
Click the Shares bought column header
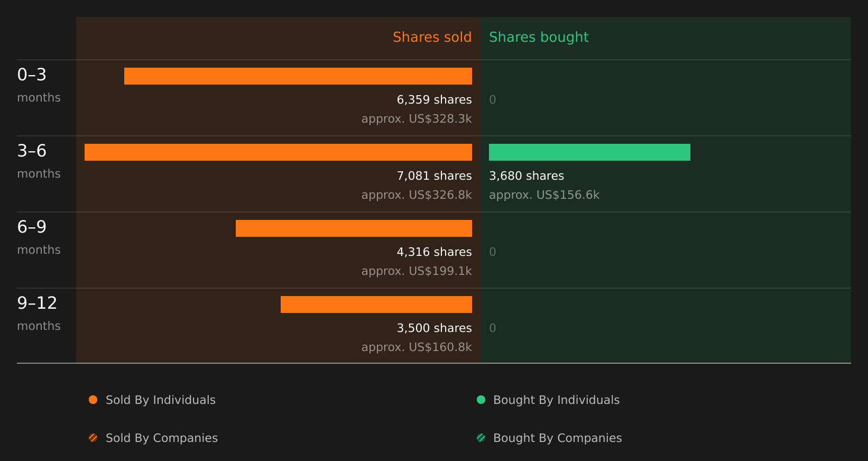pyautogui.click(x=539, y=37)
